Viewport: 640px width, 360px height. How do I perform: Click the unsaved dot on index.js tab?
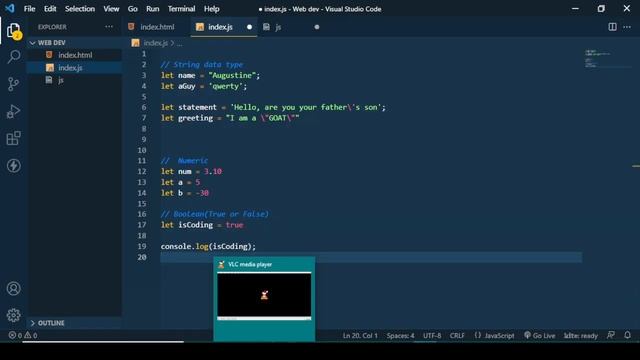point(249,27)
